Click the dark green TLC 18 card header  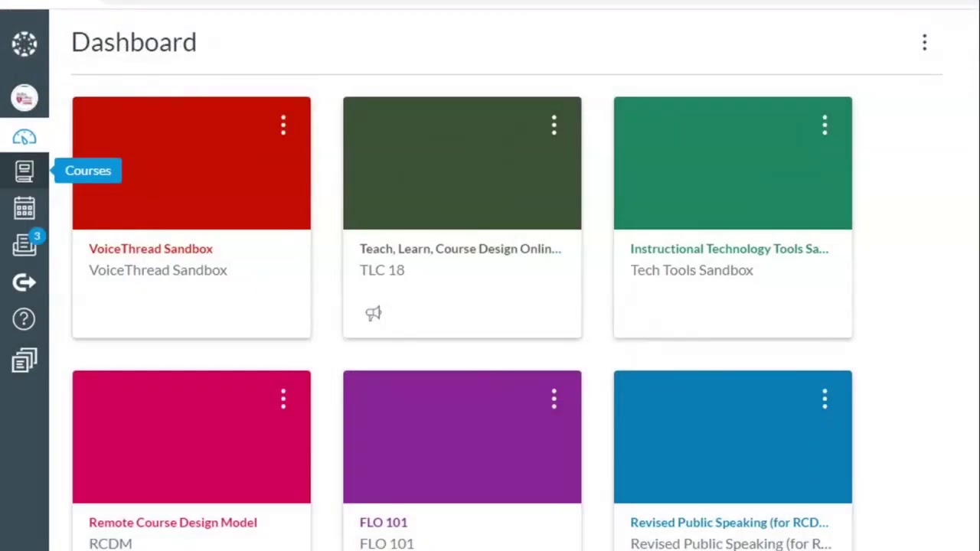(x=462, y=163)
